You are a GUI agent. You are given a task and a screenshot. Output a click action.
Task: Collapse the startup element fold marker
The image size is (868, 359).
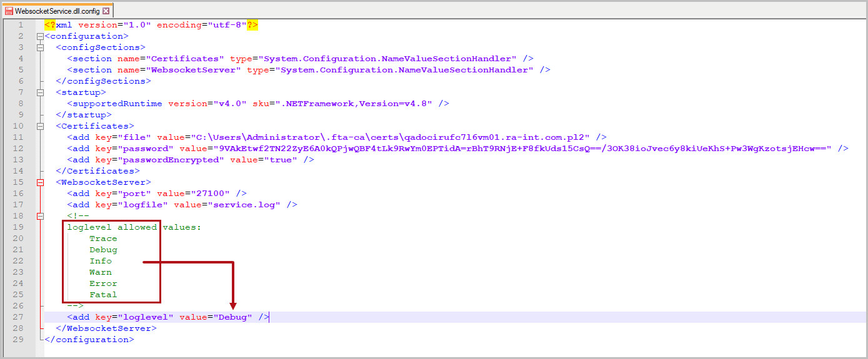click(x=41, y=92)
